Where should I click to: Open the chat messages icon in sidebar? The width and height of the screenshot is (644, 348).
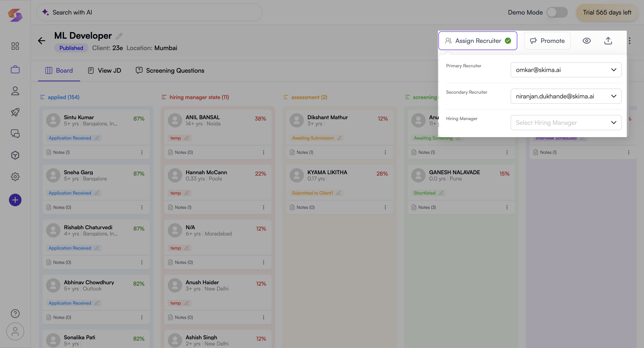click(15, 134)
